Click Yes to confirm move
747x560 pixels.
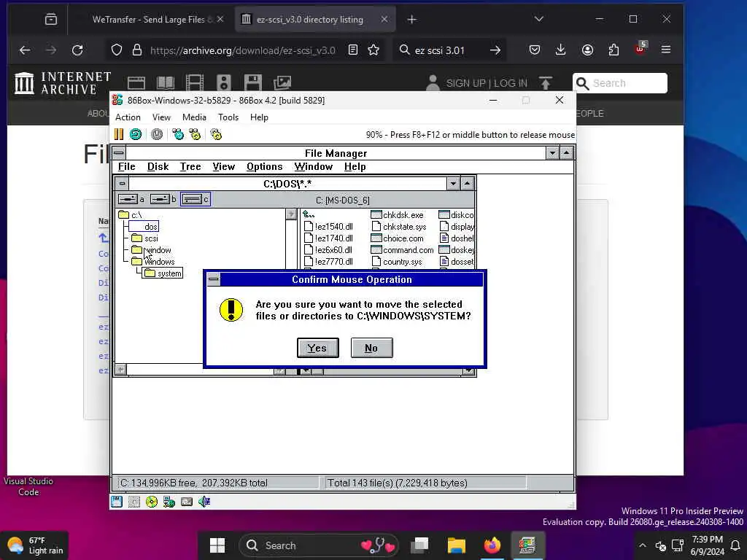[318, 348]
